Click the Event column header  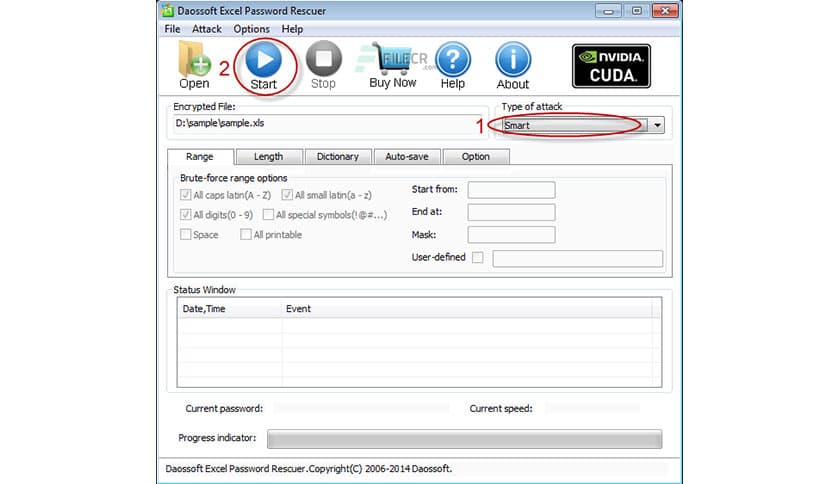tap(467, 309)
